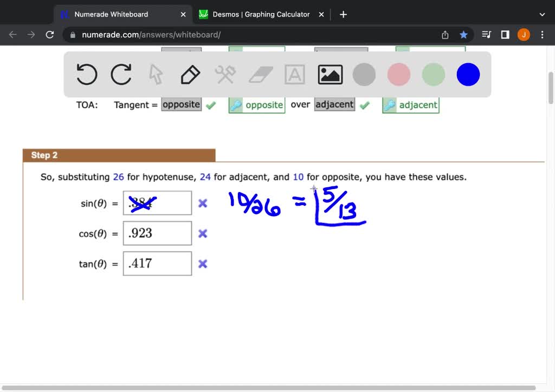
Task: Select the Text tool
Action: pyautogui.click(x=294, y=75)
